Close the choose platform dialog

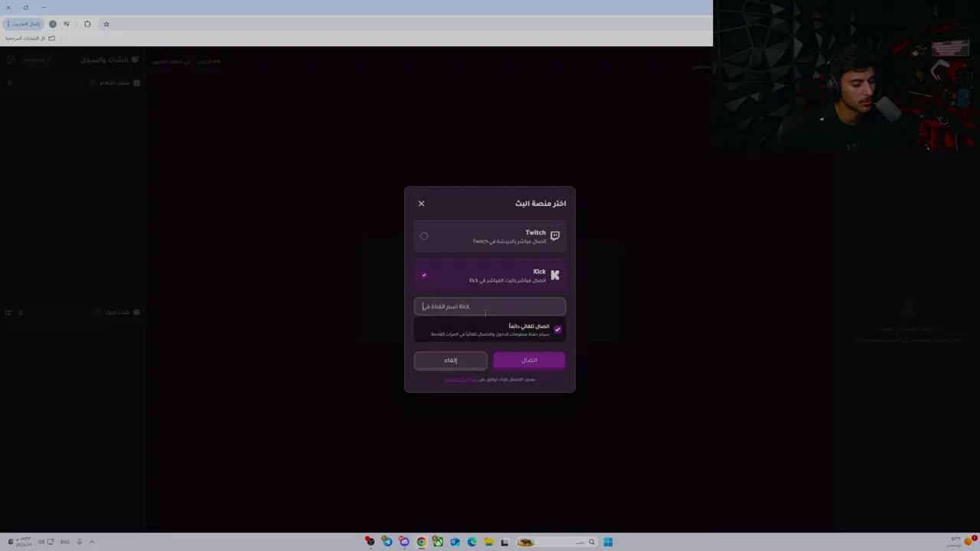421,204
